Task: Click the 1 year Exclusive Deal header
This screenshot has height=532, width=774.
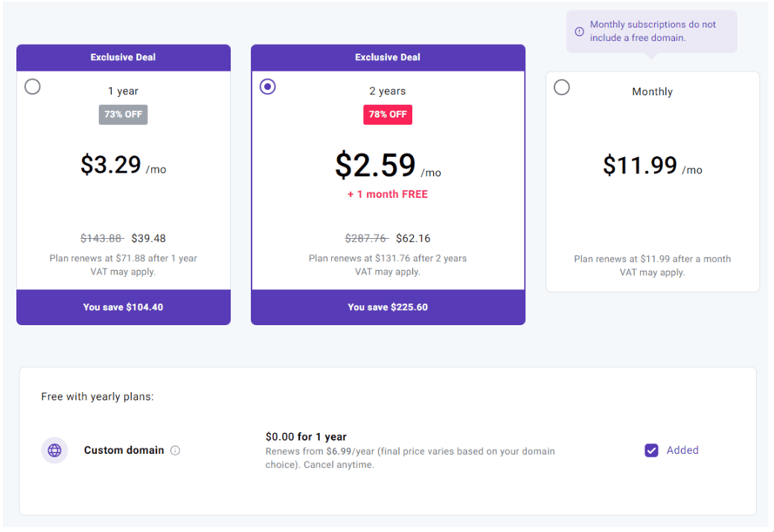Action: tap(124, 57)
